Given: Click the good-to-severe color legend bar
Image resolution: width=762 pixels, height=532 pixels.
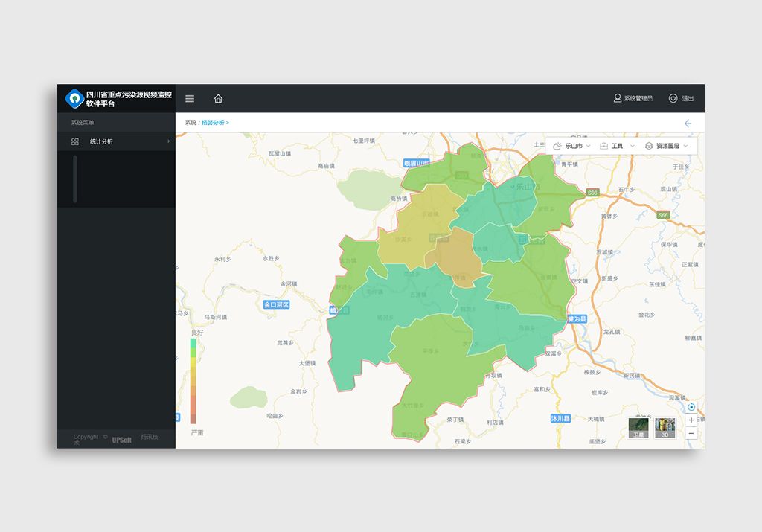Looking at the screenshot, I should click(193, 382).
